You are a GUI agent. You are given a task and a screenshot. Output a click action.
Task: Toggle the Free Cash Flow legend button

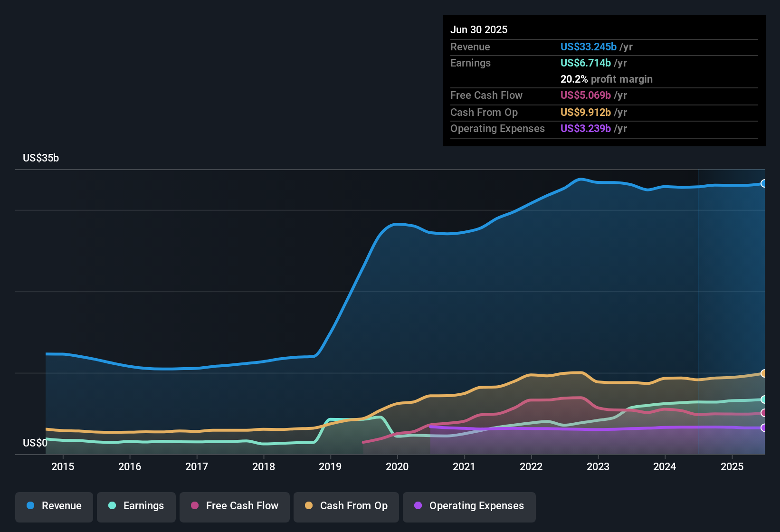click(235, 507)
